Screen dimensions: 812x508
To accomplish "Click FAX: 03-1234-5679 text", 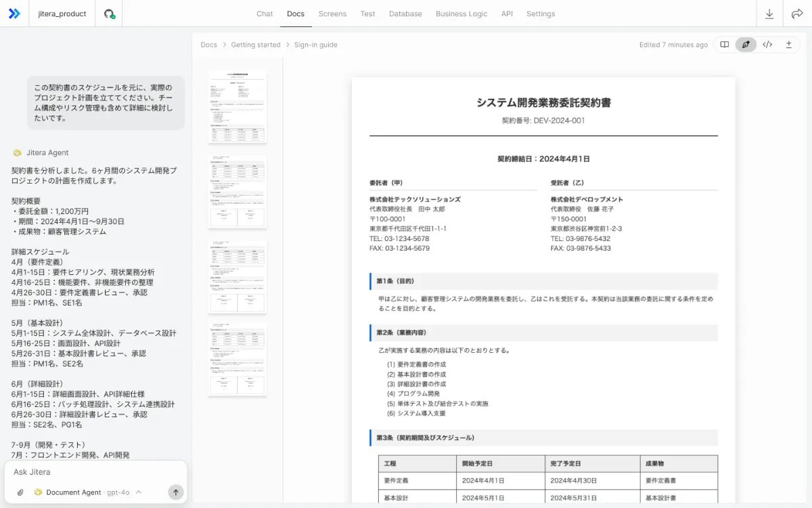I will (399, 248).
